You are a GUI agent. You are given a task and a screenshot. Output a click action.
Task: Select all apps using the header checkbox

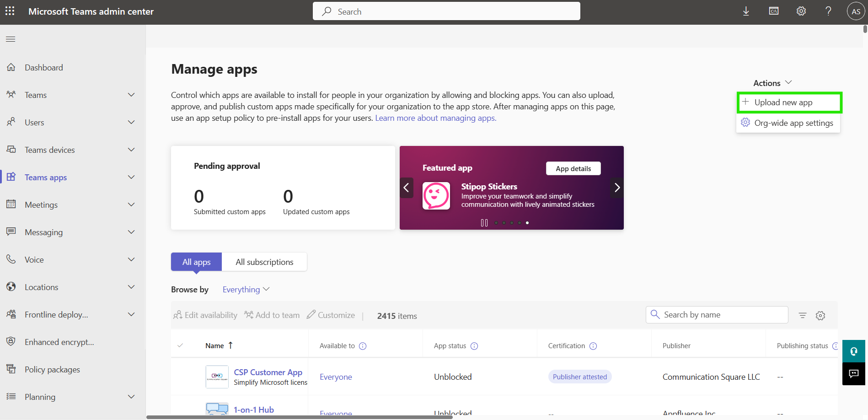coord(181,345)
